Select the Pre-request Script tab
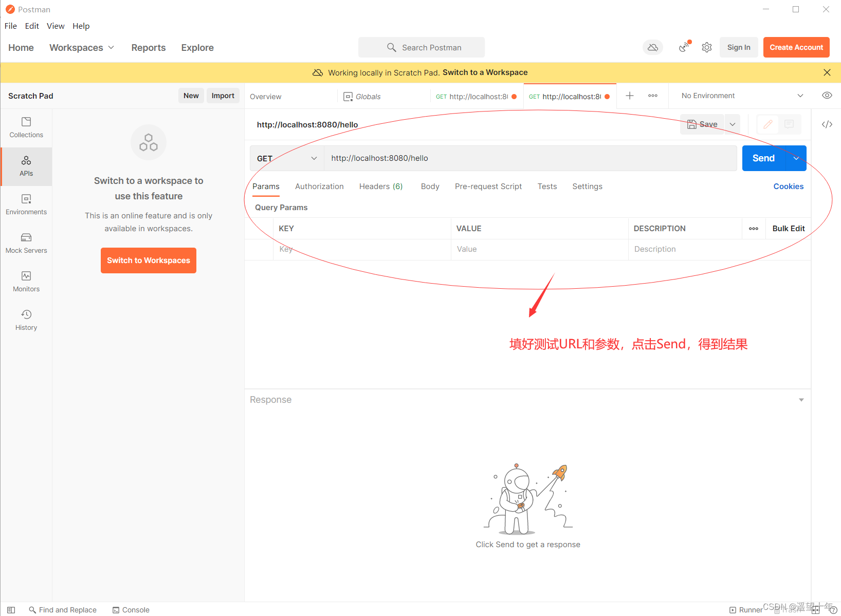 (488, 186)
